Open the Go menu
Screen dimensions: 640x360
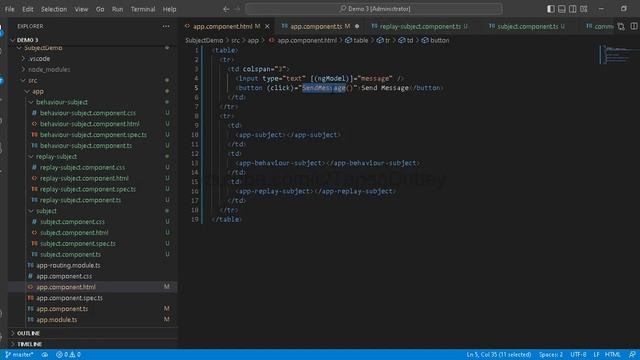[100, 9]
